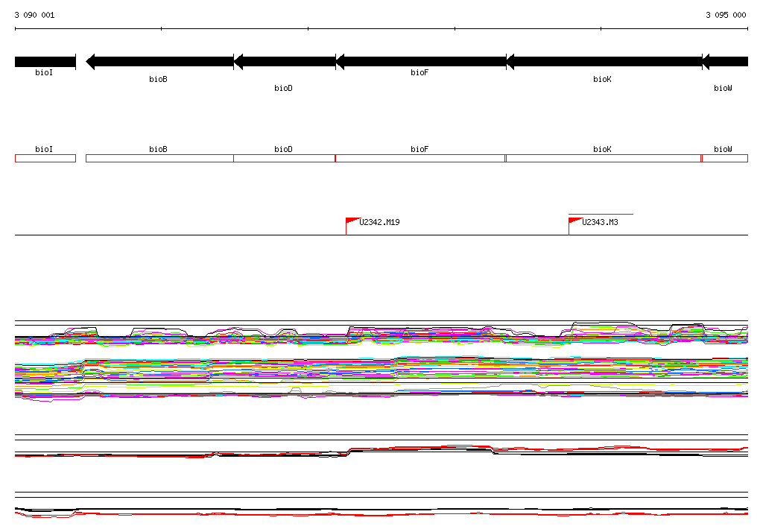Click the red outlined bioK box

coord(604,158)
